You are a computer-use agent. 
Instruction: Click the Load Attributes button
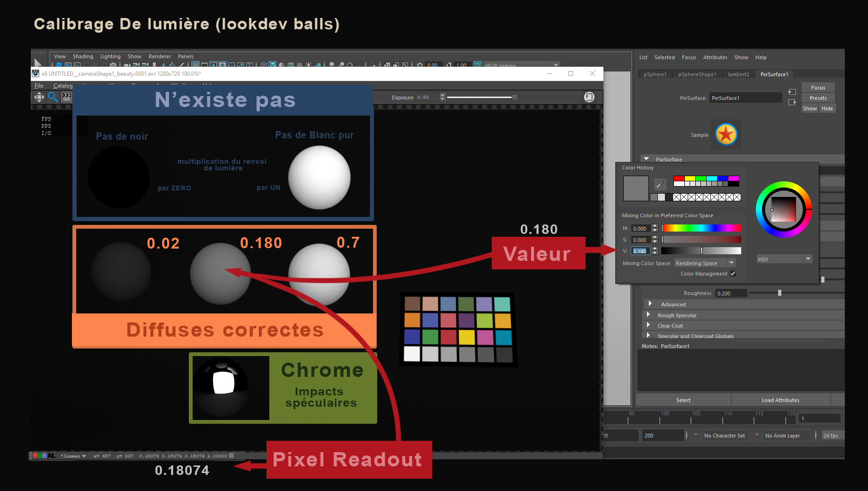tap(780, 400)
